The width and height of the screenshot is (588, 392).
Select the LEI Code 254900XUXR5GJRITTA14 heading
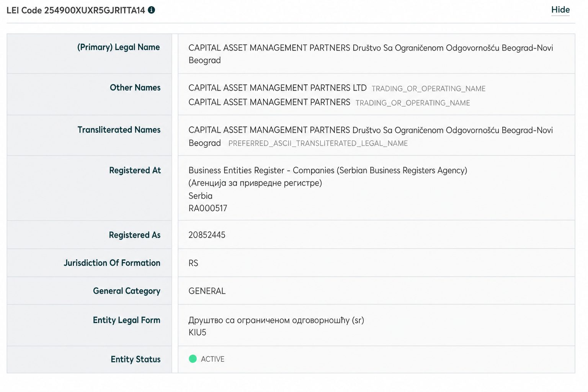click(76, 10)
